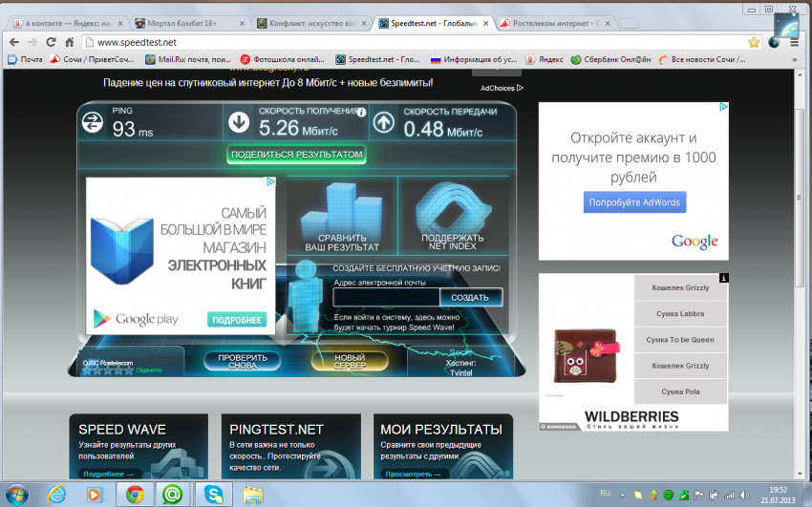Screen dimensions: 812x507
Task: Switch to the Мортал Комбат 18+ tab
Action: (x=186, y=21)
